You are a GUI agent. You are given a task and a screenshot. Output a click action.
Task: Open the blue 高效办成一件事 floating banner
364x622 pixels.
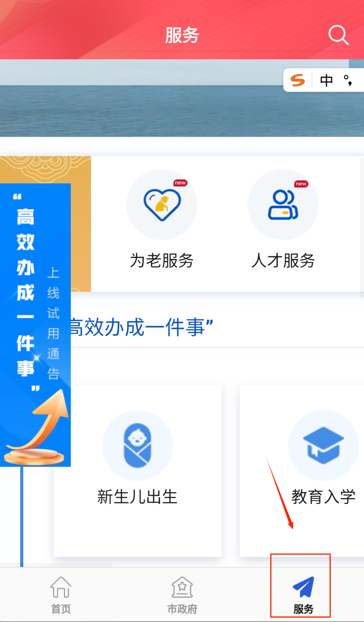[36, 325]
